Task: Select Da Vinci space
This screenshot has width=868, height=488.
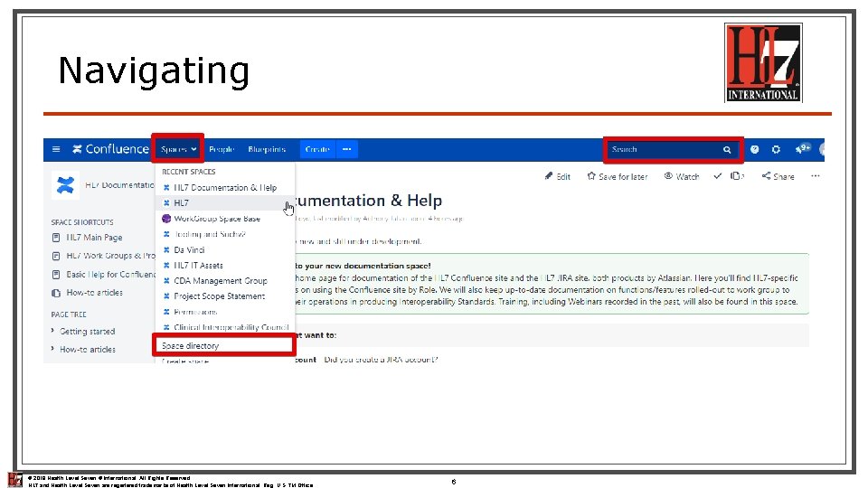Action: (225, 249)
